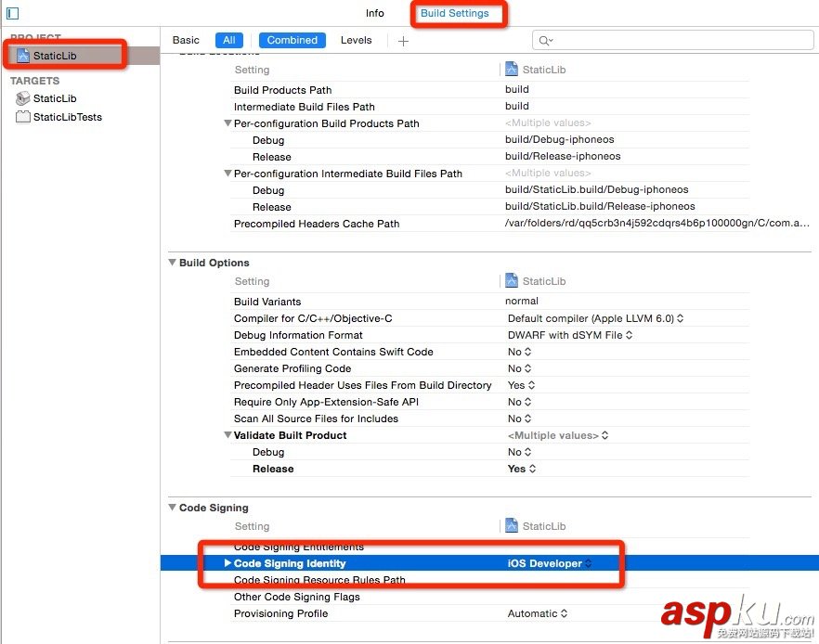Select the Build Products Path setting
This screenshot has height=644, width=819.
[282, 90]
